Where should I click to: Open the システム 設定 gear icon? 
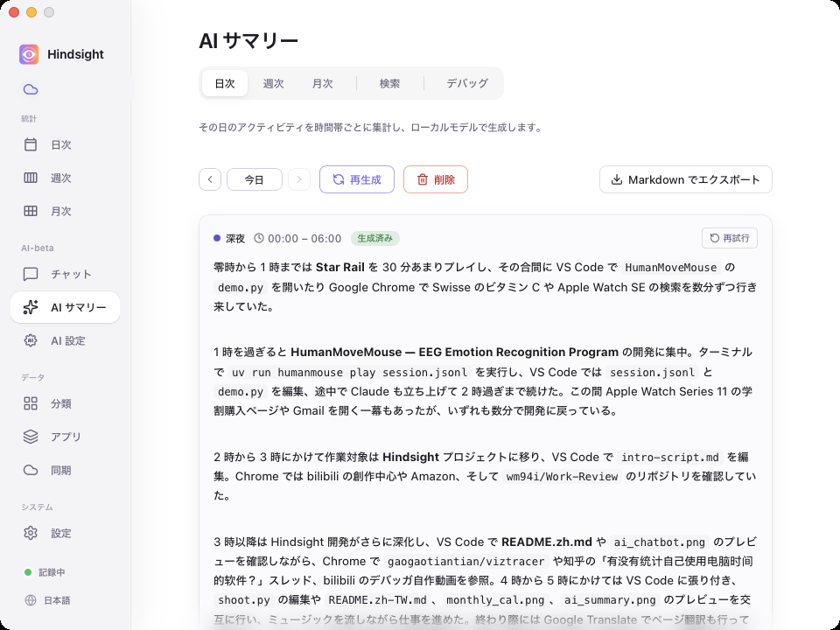(x=31, y=533)
